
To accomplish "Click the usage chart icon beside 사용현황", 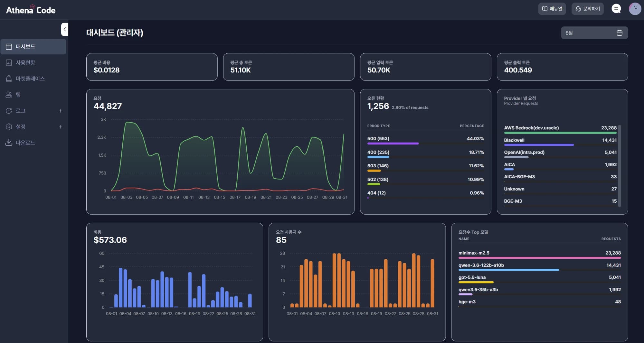I will coord(9,63).
